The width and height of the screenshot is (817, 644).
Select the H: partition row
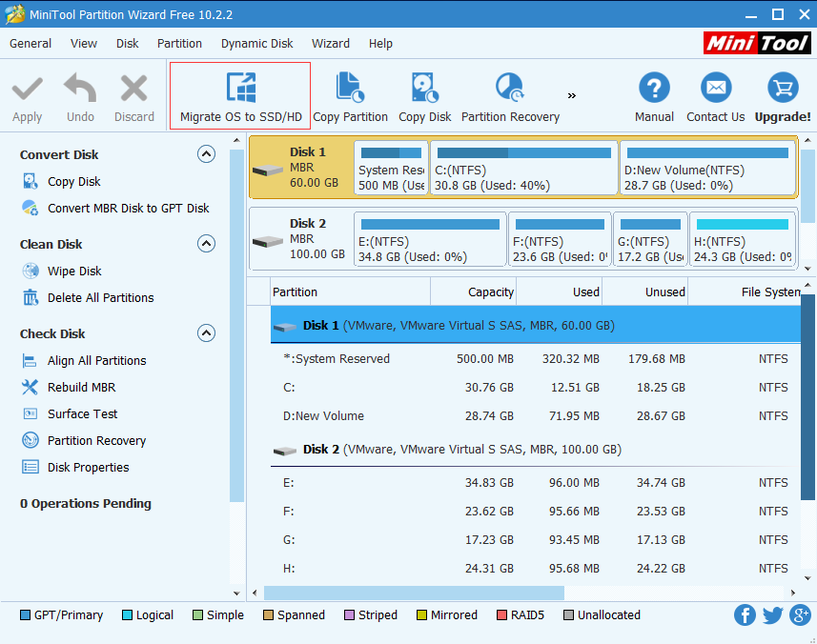click(536, 569)
